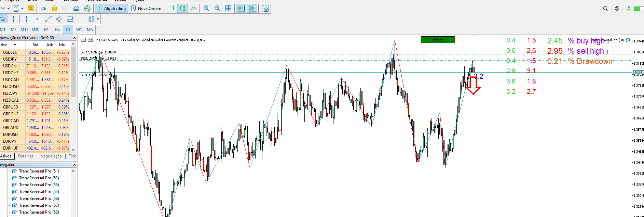Select the crosshair tool
Image resolution: width=644 pixels, height=217 pixels.
pos(13,19)
